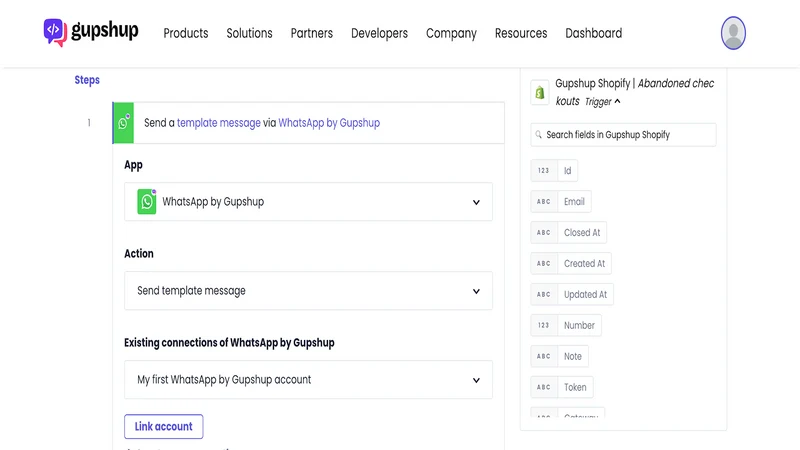
Task: Click the Search fields in Gupshup Shopify box
Action: point(623,135)
